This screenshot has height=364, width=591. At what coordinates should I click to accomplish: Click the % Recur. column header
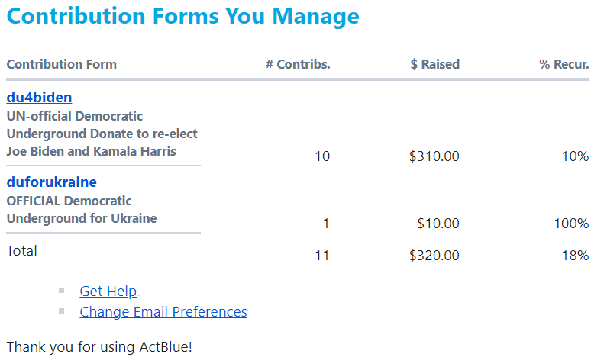click(x=564, y=64)
